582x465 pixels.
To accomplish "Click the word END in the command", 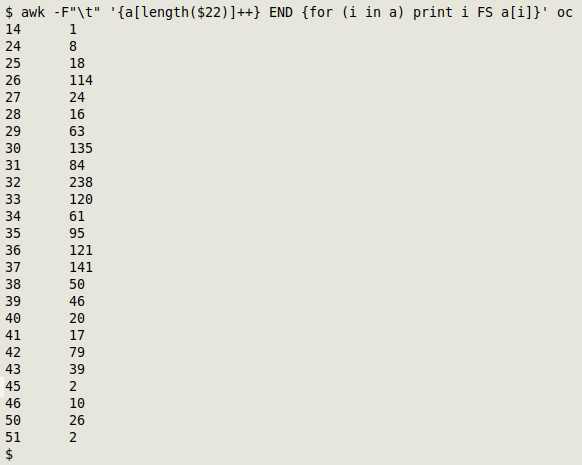I will coord(281,13).
